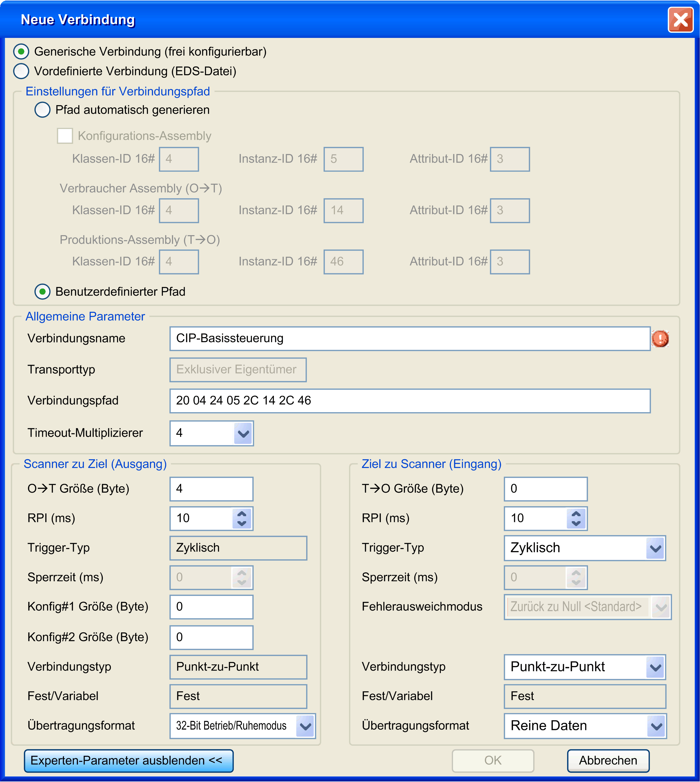Decrease RPI (ms) in Ziel zu Scanner
Viewport: 700px width, 782px height.
(x=576, y=524)
